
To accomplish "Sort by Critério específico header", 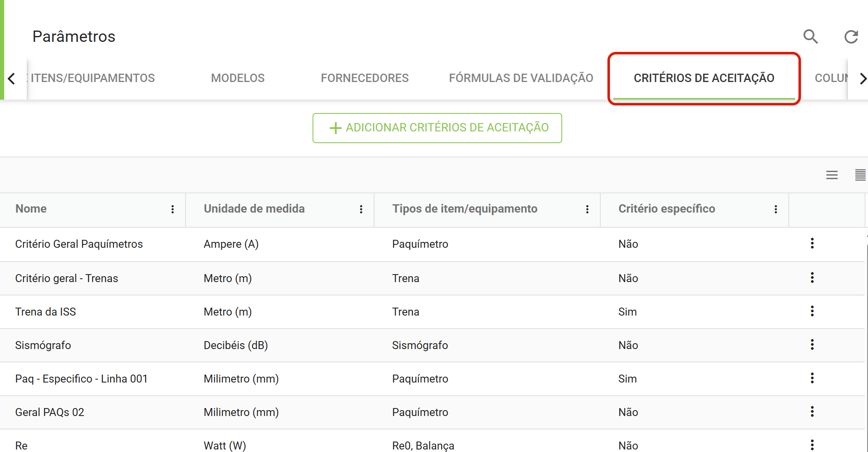I will pos(666,209).
